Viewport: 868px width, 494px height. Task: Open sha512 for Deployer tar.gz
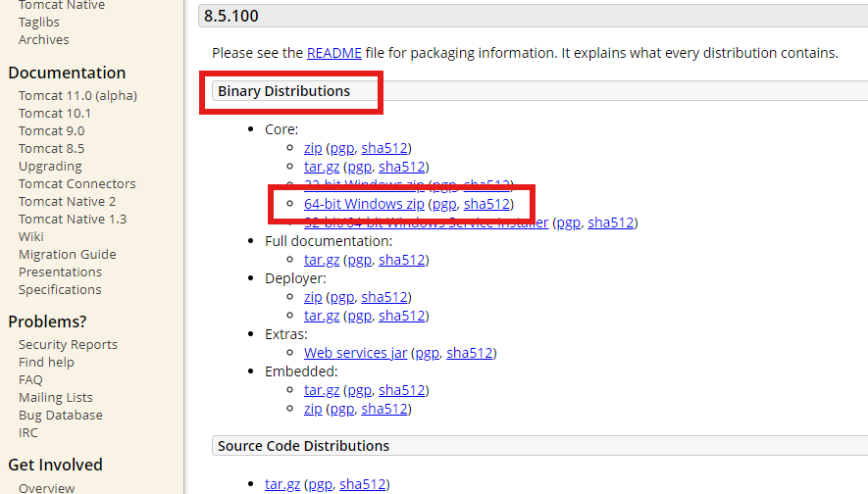click(401, 316)
